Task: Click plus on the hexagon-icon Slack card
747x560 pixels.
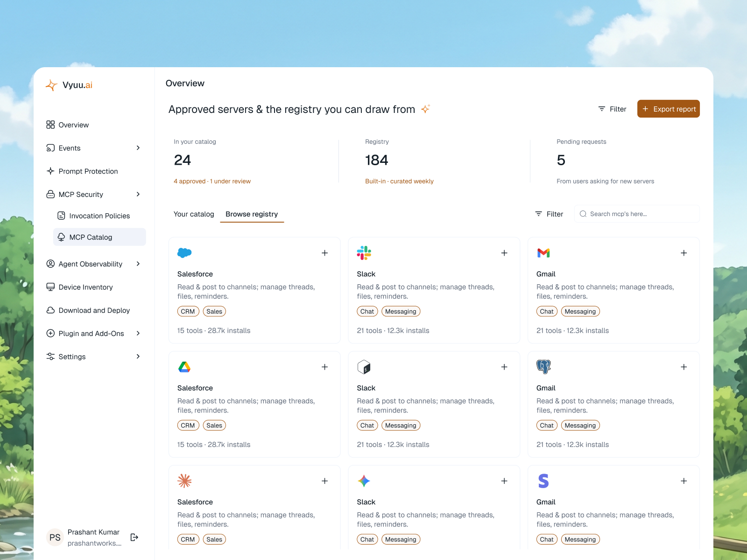Action: (x=504, y=367)
